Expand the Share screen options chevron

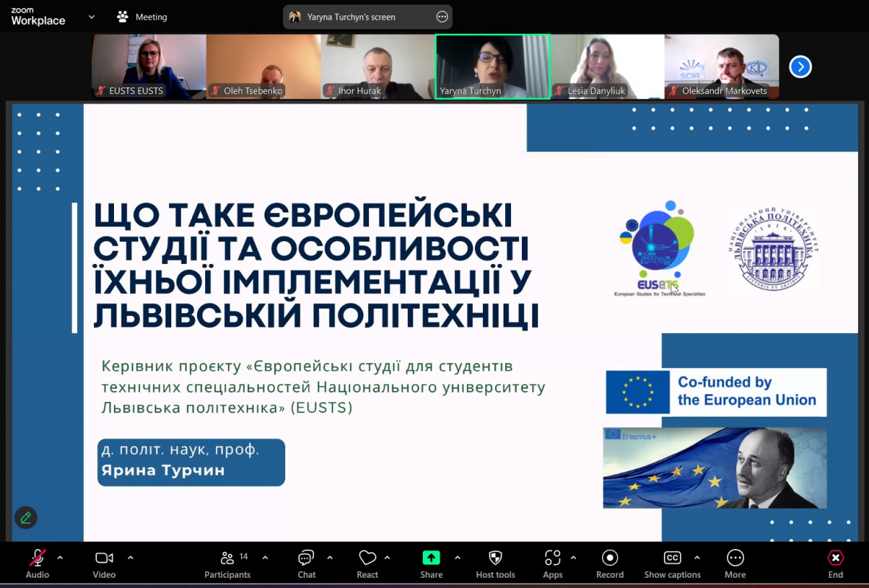(x=457, y=557)
